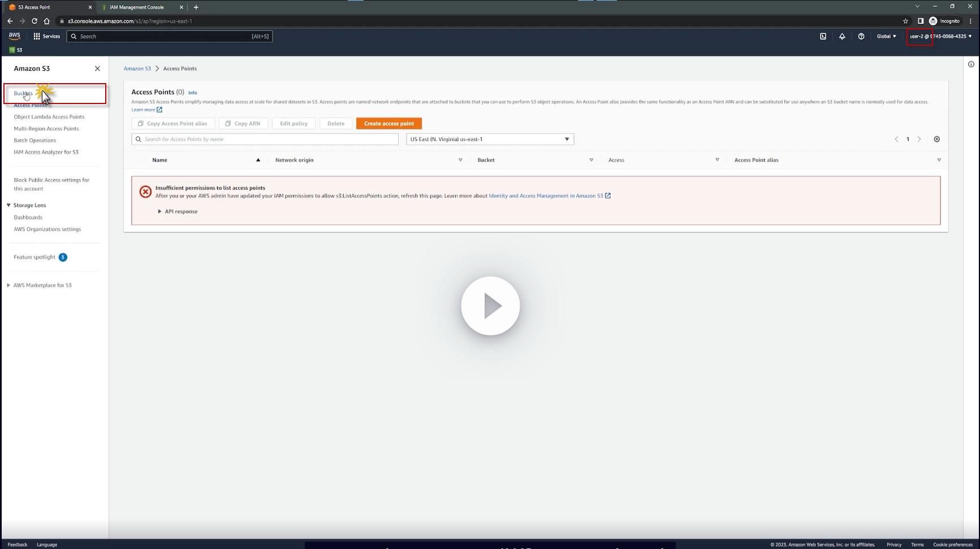Focus the access points search field
Image resolution: width=980 pixels, height=549 pixels.
(265, 139)
